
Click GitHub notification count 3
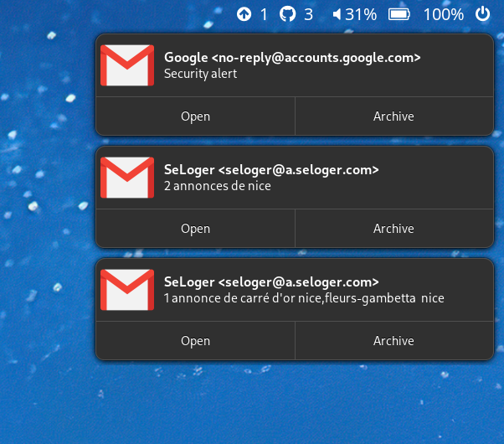click(x=309, y=14)
